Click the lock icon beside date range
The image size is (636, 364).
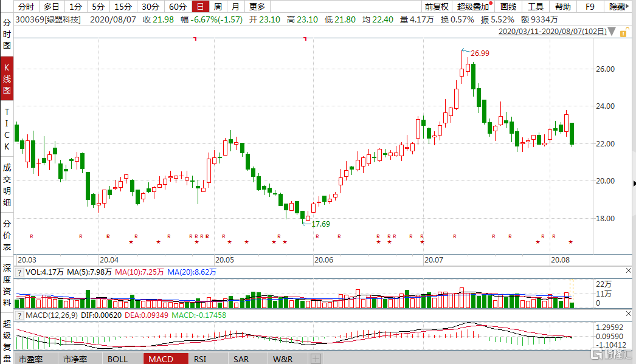pos(621,32)
